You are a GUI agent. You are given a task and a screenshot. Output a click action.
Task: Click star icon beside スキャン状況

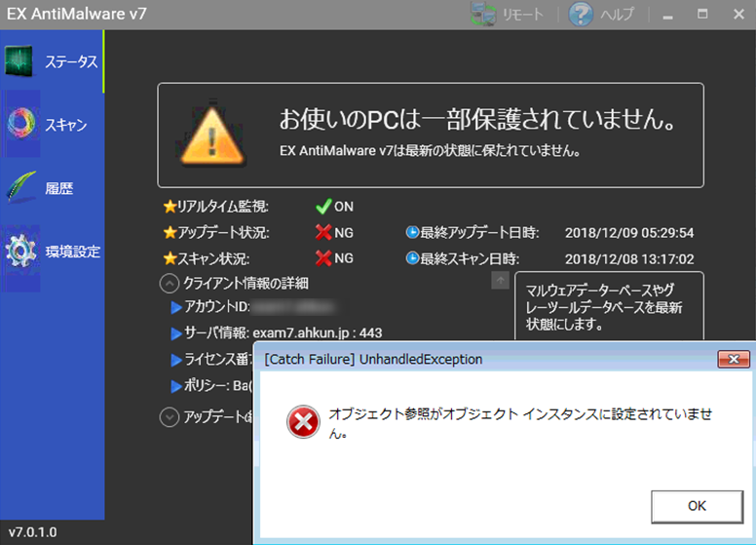click(x=170, y=259)
